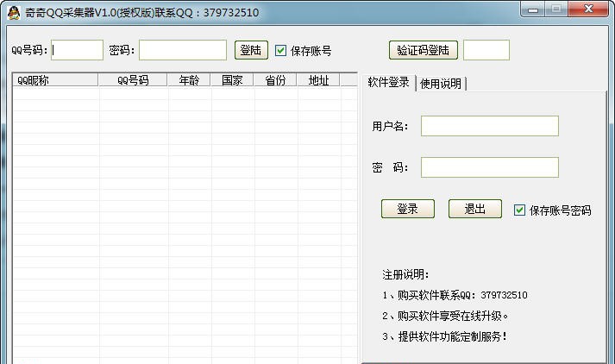The height and width of the screenshot is (364, 615).
Task: Click the top 密码 input field
Action: pos(183,50)
